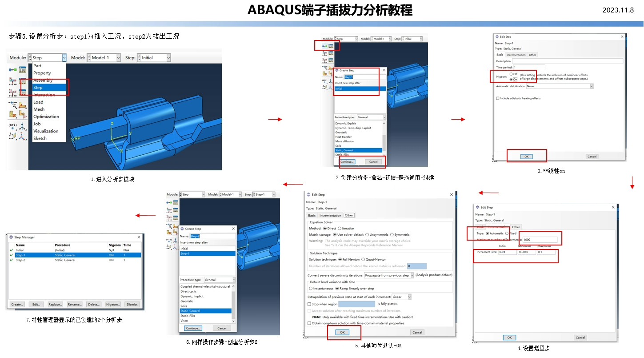Image resolution: width=644 pixels, height=358 pixels.
Task: Open Module dropdown arrow in first screenshot
Action: pyautogui.click(x=64, y=57)
